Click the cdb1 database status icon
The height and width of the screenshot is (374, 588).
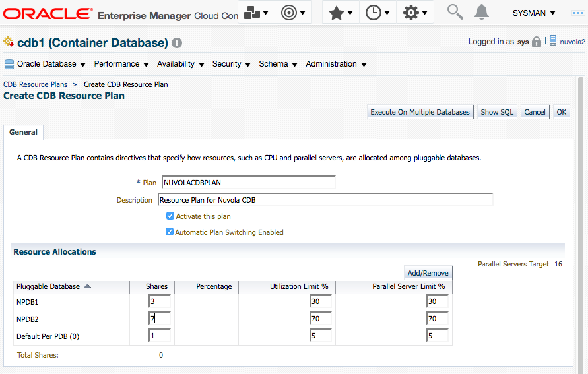[9, 42]
